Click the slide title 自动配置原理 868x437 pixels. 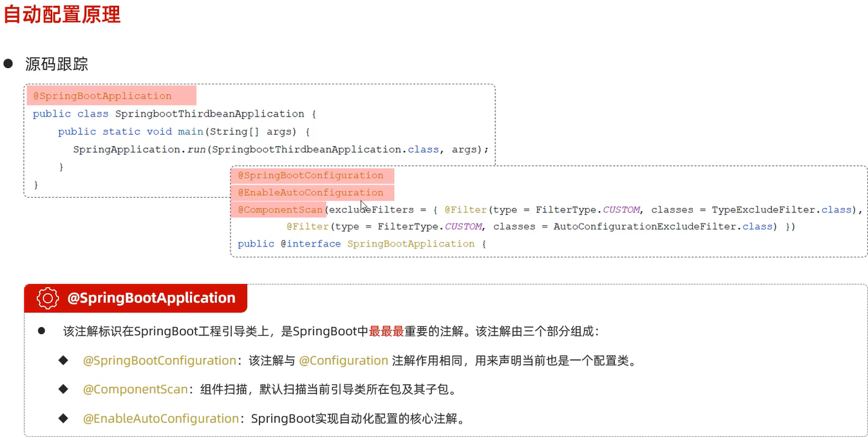[x=62, y=14]
